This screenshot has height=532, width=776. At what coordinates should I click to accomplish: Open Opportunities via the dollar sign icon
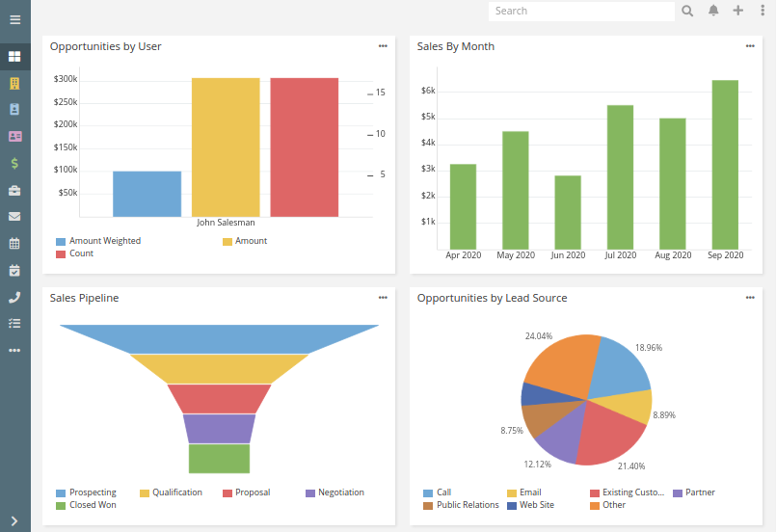(x=14, y=164)
